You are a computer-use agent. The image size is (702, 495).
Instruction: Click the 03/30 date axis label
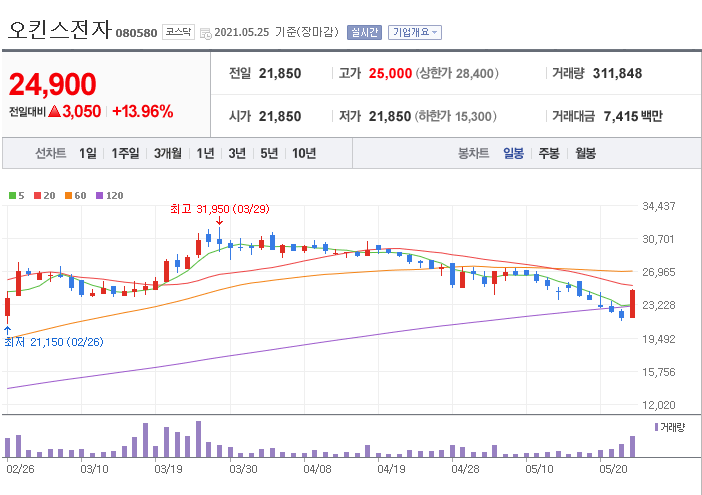[243, 469]
